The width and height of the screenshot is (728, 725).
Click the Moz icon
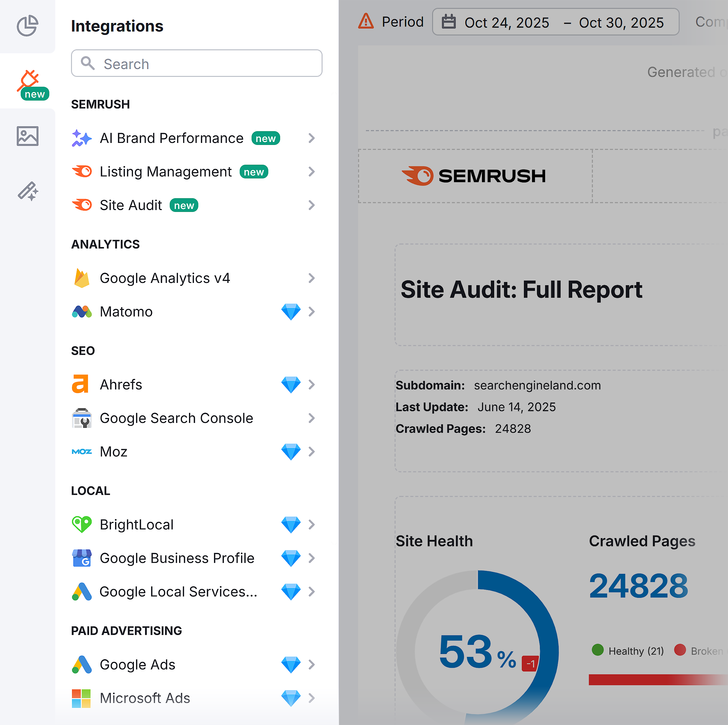[82, 452]
